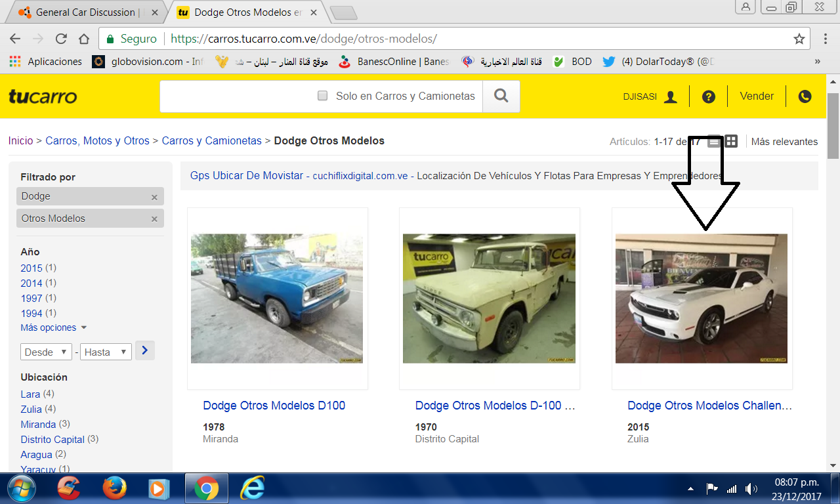Screen dimensions: 840x504
Task: Filter by location Aragua
Action: click(36, 454)
